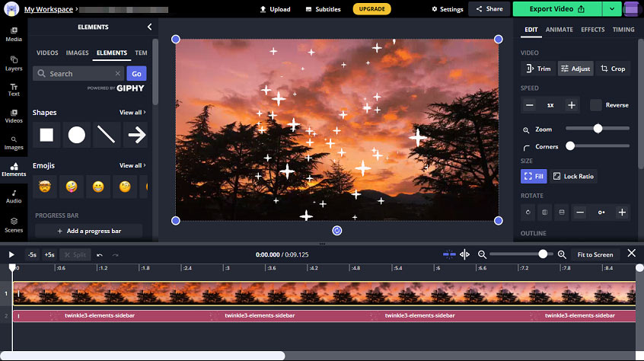The width and height of the screenshot is (644, 361).
Task: Click the undo arrow in timeline toolbar
Action: (x=100, y=254)
